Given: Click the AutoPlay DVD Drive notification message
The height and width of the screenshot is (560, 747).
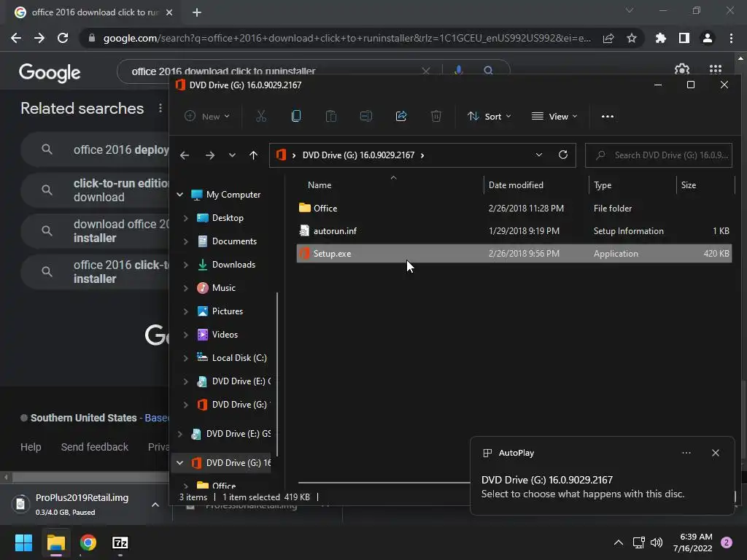Looking at the screenshot, I should point(582,486).
